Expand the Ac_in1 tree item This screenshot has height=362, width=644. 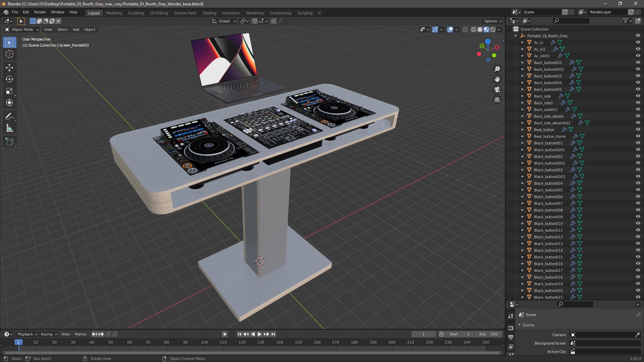(x=522, y=49)
